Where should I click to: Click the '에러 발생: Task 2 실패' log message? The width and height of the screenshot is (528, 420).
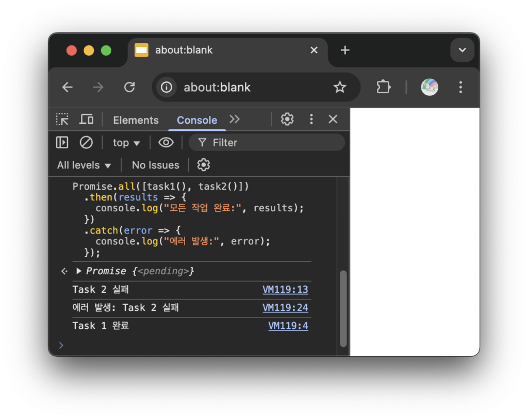[x=126, y=308]
